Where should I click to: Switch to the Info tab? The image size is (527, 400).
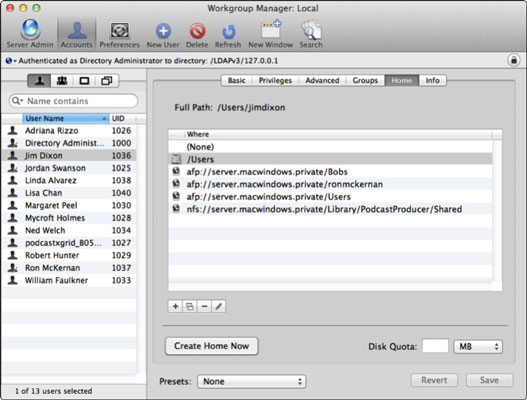pyautogui.click(x=433, y=80)
